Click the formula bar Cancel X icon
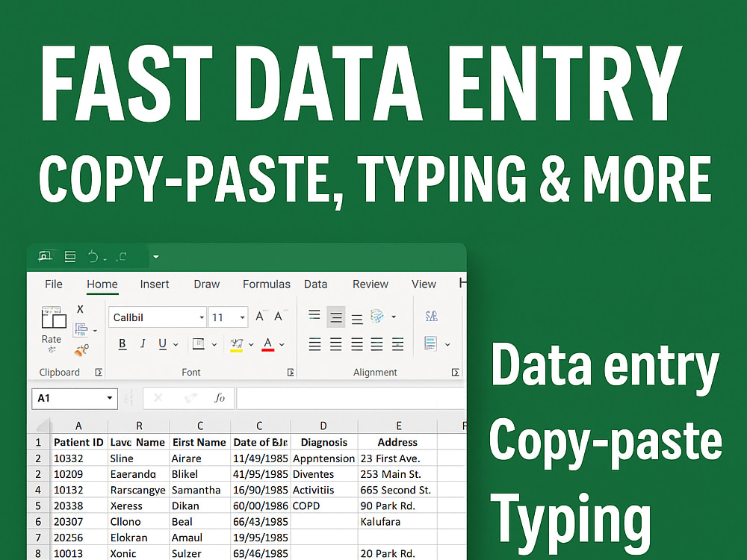 tap(158, 398)
